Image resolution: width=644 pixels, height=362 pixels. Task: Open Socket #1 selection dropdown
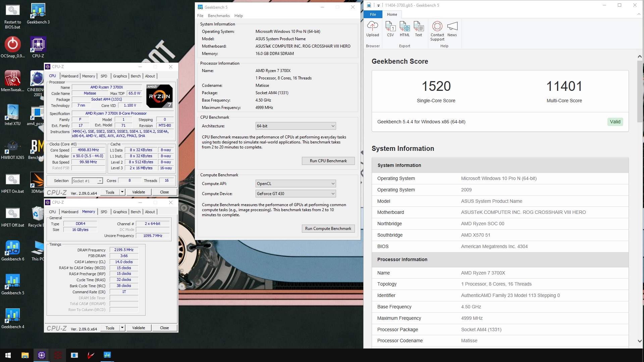[87, 181]
